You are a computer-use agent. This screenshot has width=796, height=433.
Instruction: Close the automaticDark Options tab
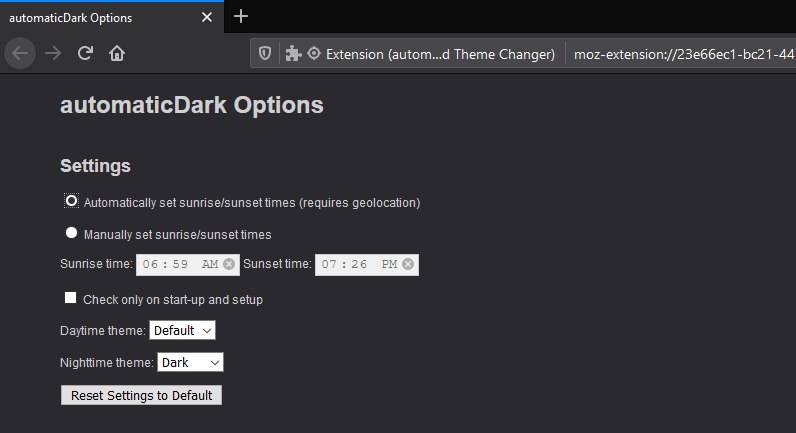coord(207,17)
